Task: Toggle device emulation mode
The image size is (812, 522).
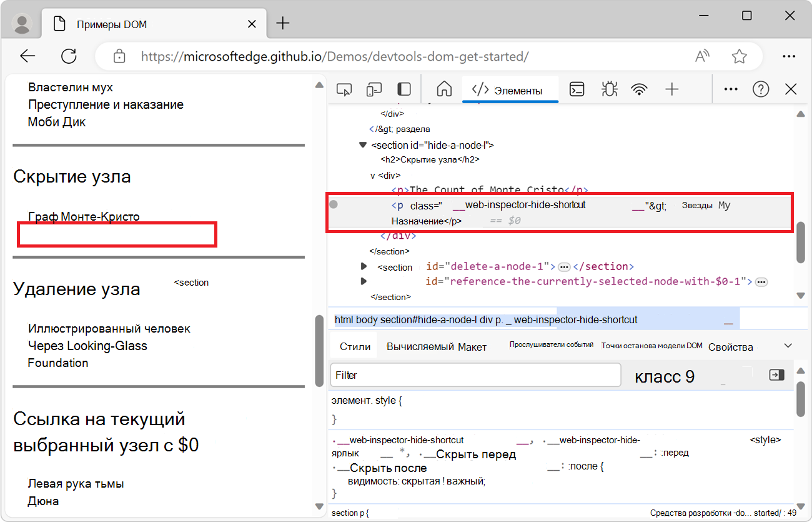Action: click(x=374, y=89)
